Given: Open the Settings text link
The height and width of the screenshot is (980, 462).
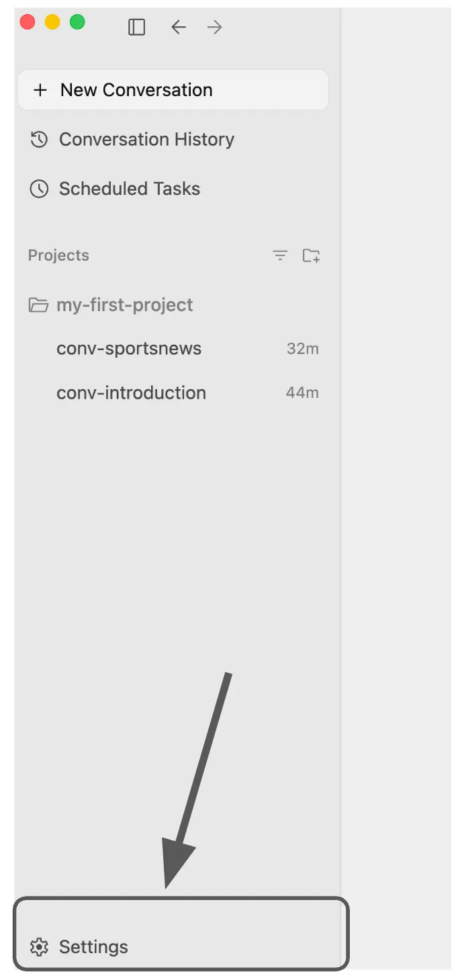Looking at the screenshot, I should (x=93, y=947).
